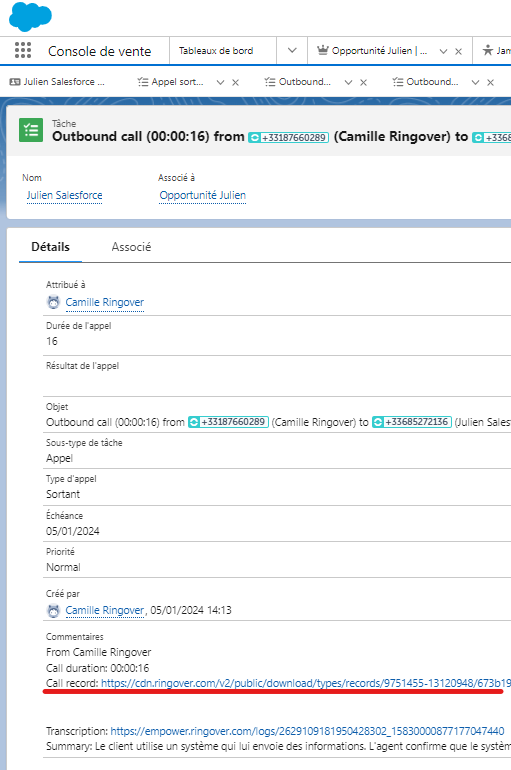Click the crown icon on Opportunité Julien tab
Image resolution: width=511 pixels, height=770 pixels.
[323, 50]
